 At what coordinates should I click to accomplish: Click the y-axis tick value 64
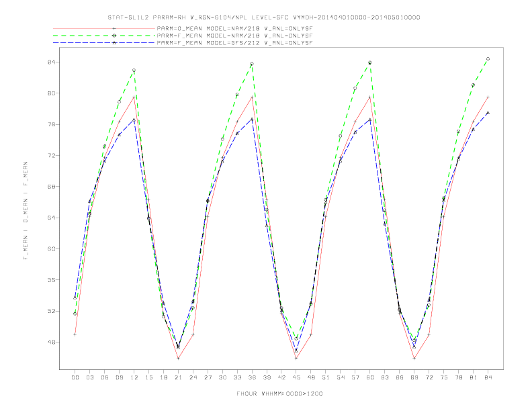[x=52, y=218]
